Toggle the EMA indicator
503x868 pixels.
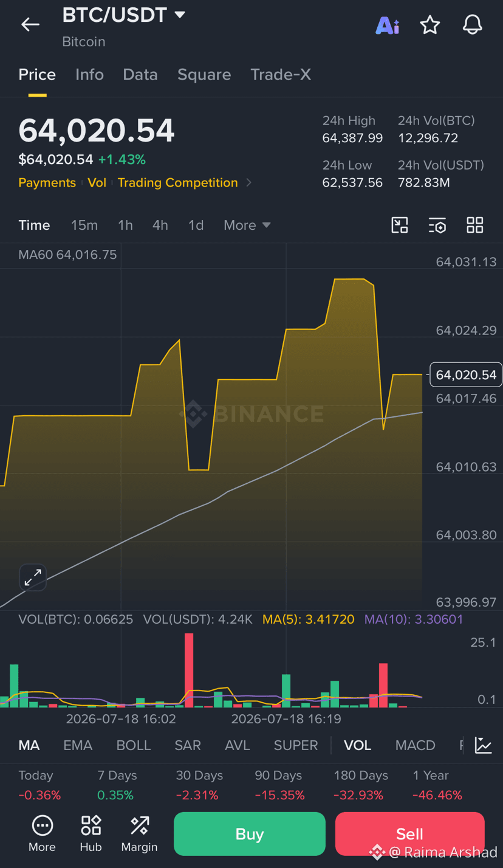[78, 745]
